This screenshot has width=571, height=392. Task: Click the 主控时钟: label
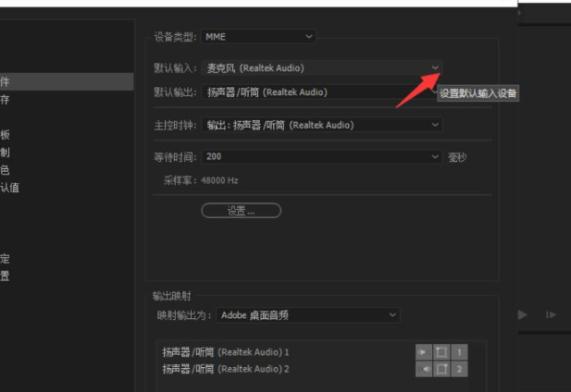[175, 126]
